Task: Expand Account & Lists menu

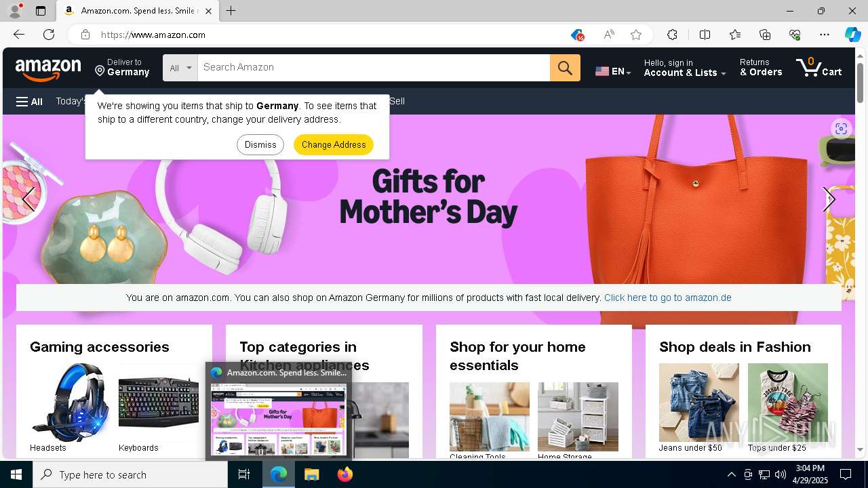Action: click(x=685, y=68)
